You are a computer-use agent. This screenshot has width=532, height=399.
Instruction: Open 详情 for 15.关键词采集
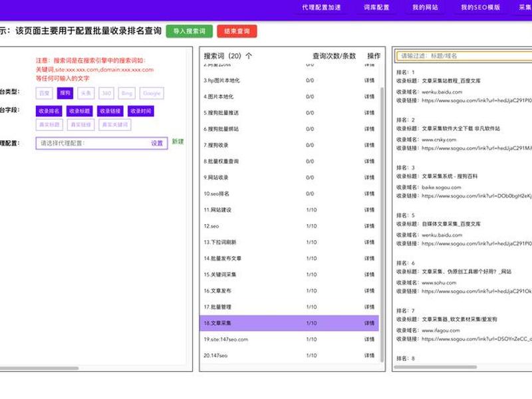point(369,275)
